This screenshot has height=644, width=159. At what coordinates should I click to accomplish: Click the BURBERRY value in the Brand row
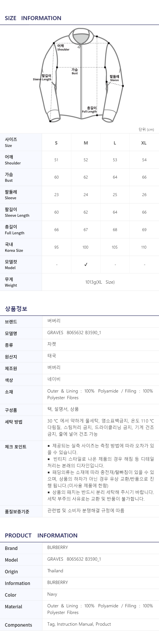point(58,547)
